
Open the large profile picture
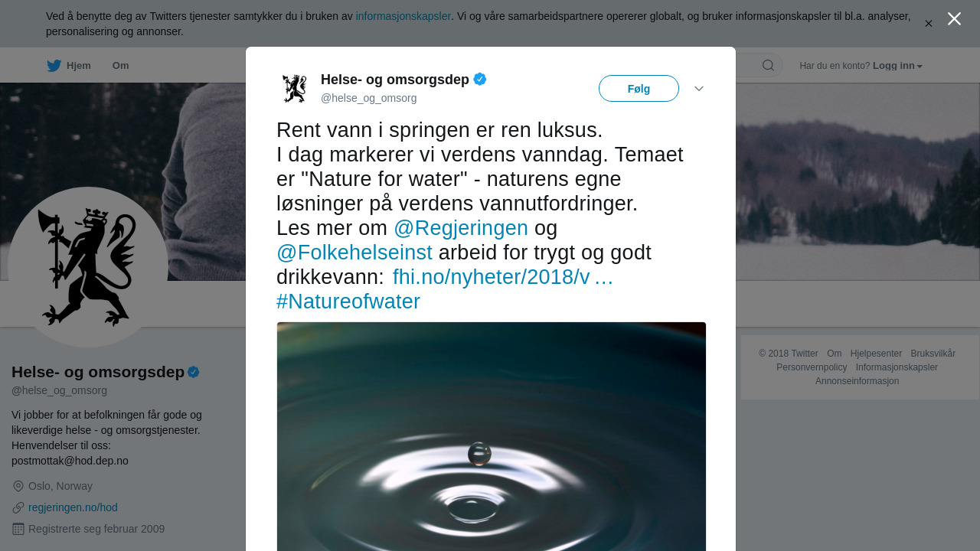click(x=88, y=267)
